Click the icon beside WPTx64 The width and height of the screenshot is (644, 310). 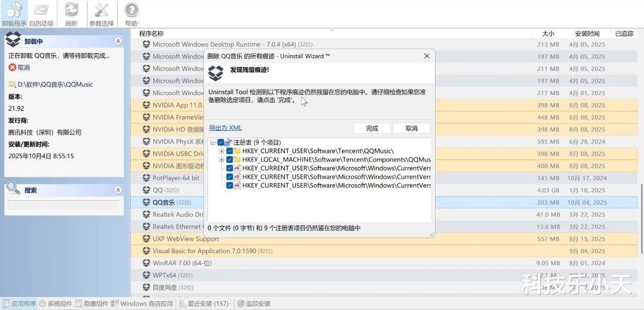click(x=146, y=275)
